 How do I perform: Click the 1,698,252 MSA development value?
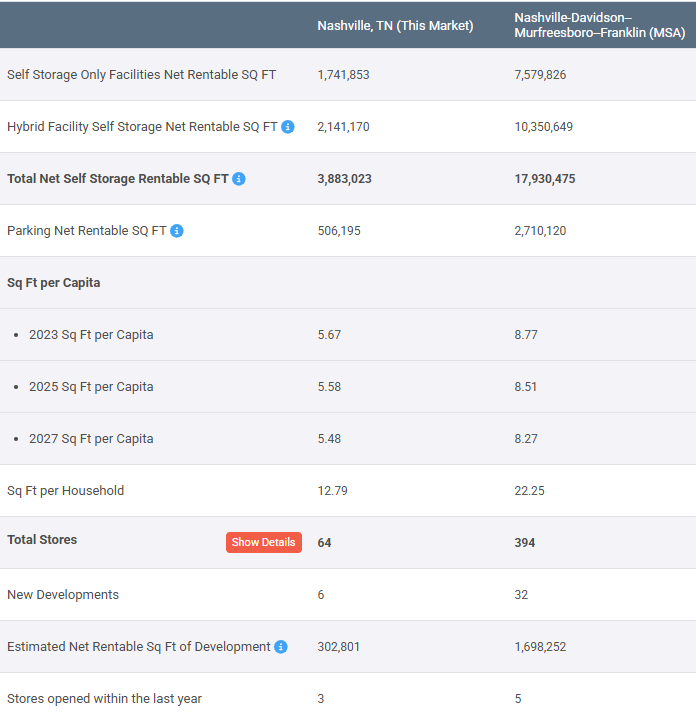coord(540,647)
